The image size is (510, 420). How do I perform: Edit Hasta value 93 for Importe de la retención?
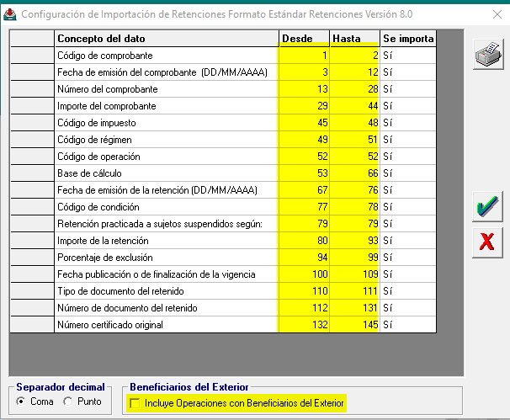pyautogui.click(x=354, y=241)
